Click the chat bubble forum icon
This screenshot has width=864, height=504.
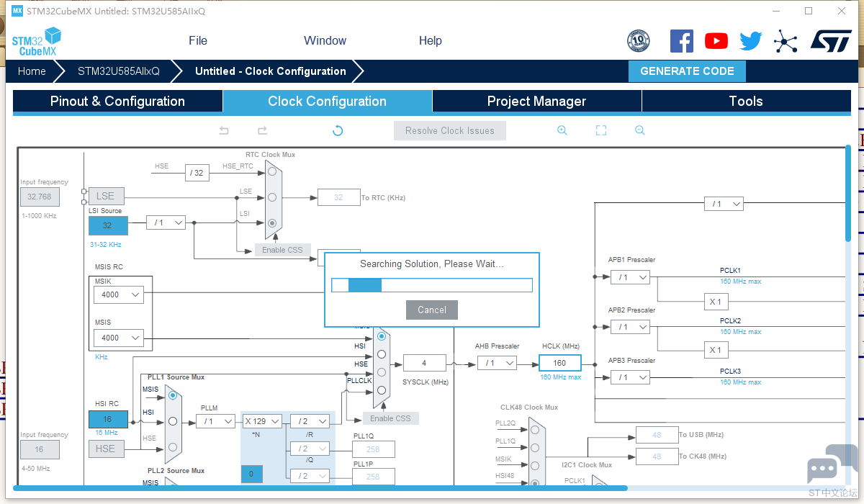click(x=832, y=465)
